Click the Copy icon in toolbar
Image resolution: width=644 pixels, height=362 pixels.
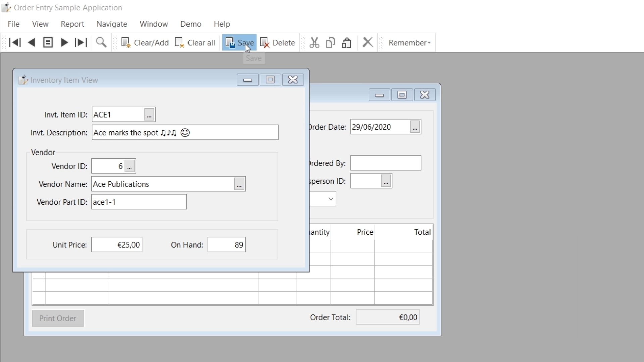[330, 43]
